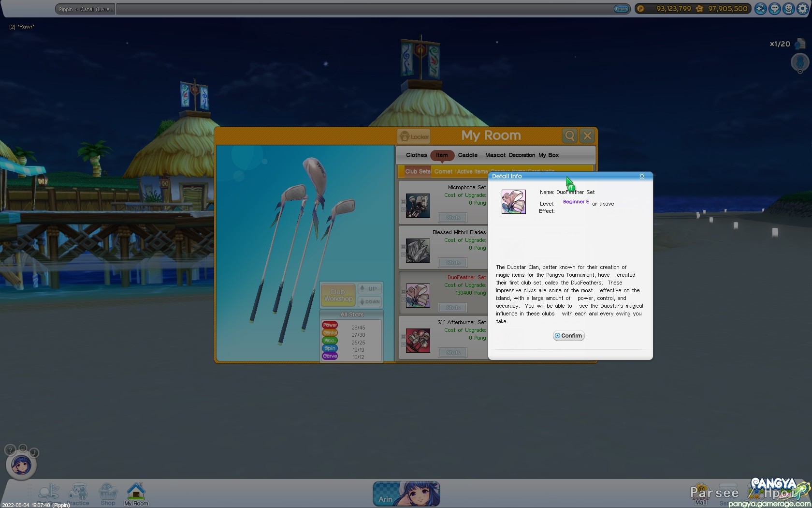Switch to the Caddie tab
The width and height of the screenshot is (812, 508).
pyautogui.click(x=467, y=155)
